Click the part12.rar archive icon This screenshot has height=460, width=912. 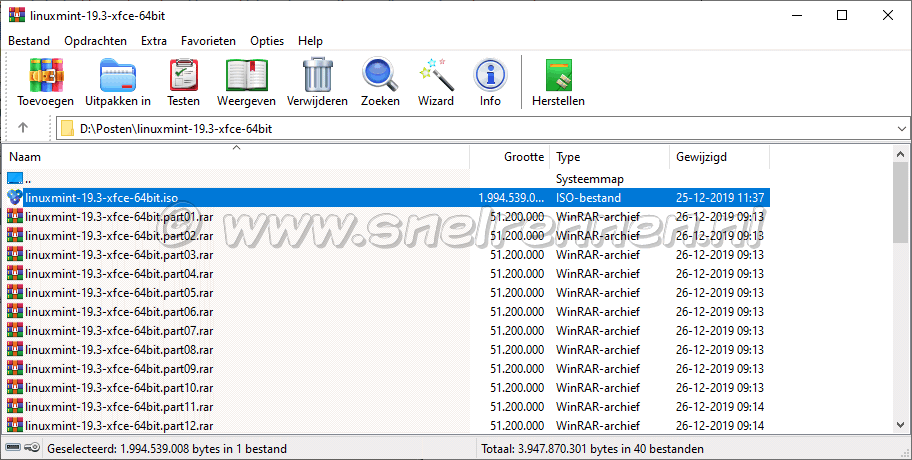coord(15,425)
